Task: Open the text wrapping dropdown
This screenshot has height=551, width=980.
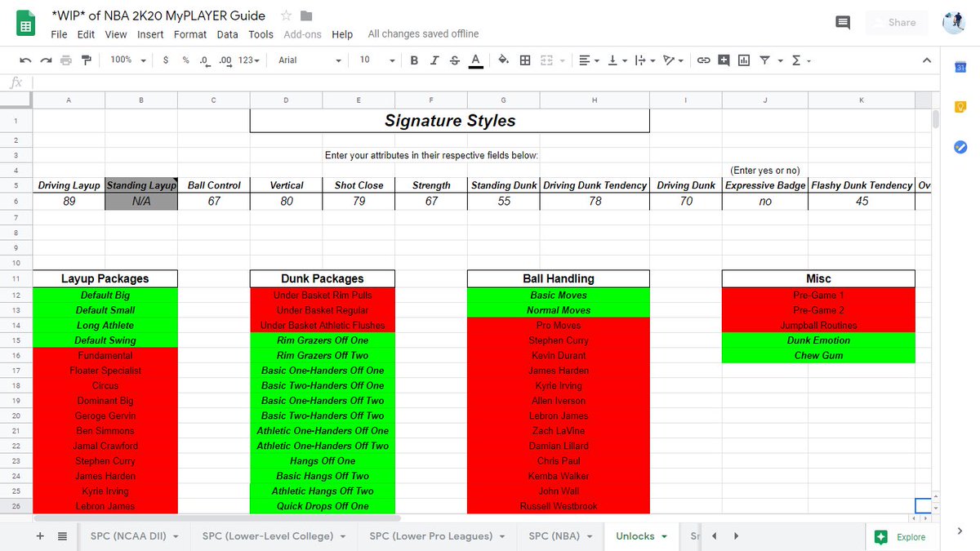Action: 644,60
